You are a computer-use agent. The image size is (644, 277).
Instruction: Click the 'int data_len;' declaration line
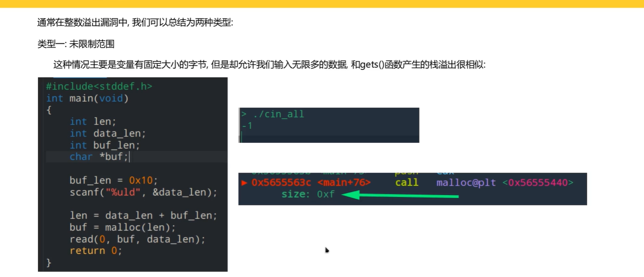(x=107, y=133)
